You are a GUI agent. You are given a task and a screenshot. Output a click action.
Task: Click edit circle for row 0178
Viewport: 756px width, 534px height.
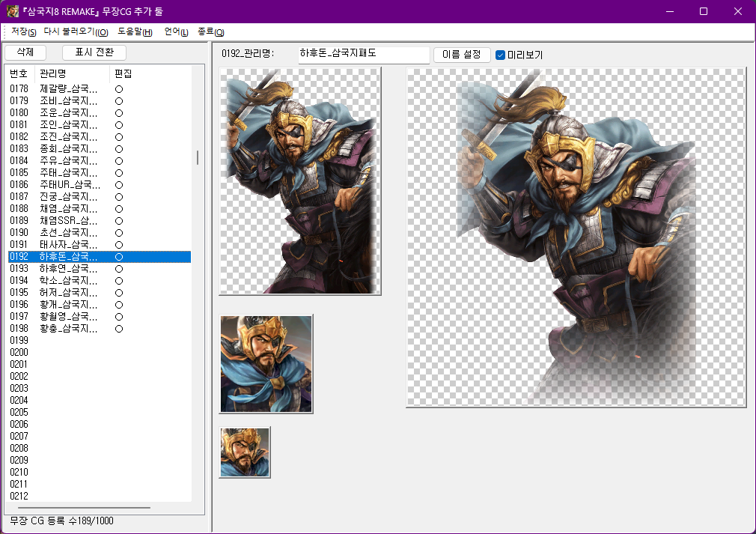pyautogui.click(x=119, y=89)
